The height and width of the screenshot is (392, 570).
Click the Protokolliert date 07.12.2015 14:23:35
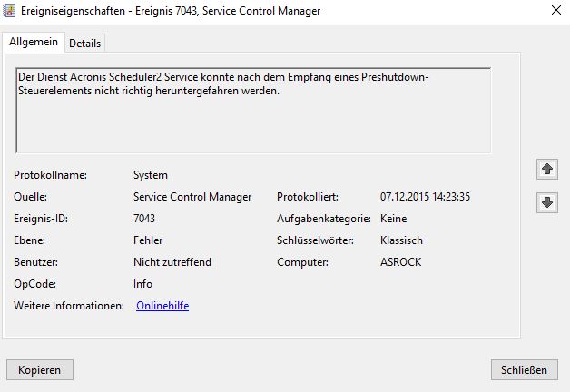[425, 197]
